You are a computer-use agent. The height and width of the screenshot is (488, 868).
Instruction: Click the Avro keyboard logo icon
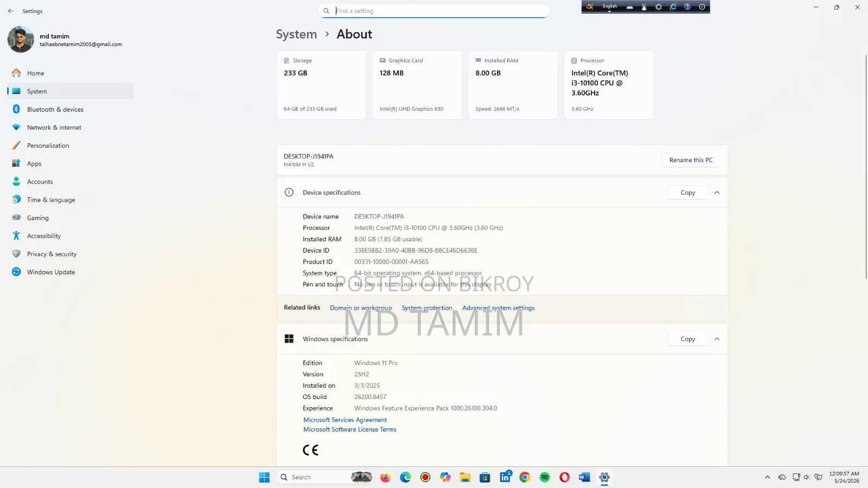pyautogui.click(x=590, y=7)
